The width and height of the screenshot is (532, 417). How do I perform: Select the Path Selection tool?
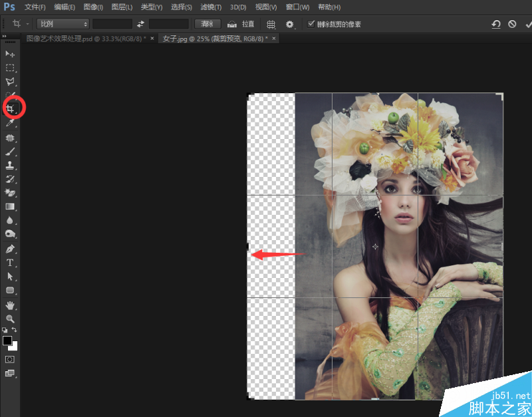click(10, 277)
